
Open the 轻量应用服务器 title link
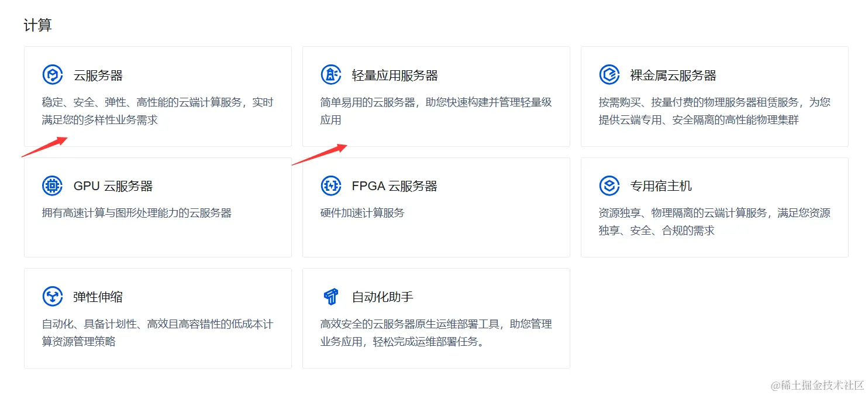pyautogui.click(x=395, y=75)
